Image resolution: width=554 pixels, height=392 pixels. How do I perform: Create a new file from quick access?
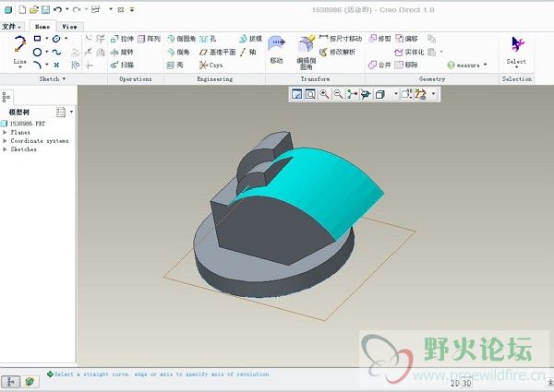tap(22, 9)
